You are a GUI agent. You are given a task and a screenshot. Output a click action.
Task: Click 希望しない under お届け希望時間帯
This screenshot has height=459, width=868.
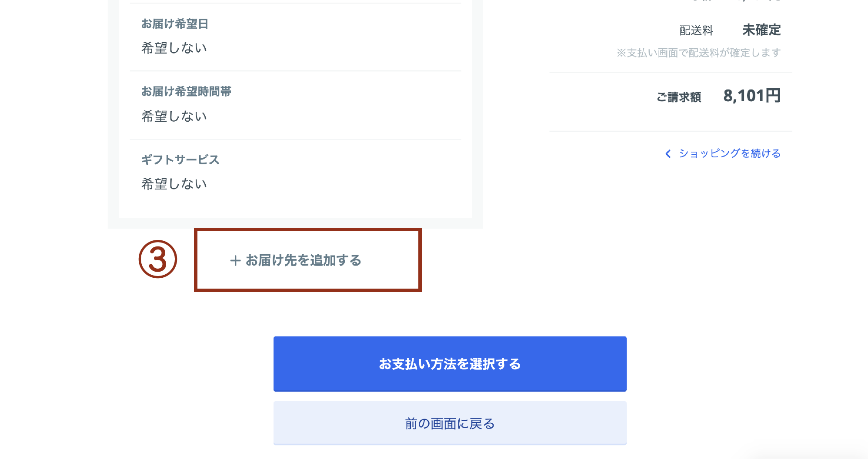click(x=174, y=116)
